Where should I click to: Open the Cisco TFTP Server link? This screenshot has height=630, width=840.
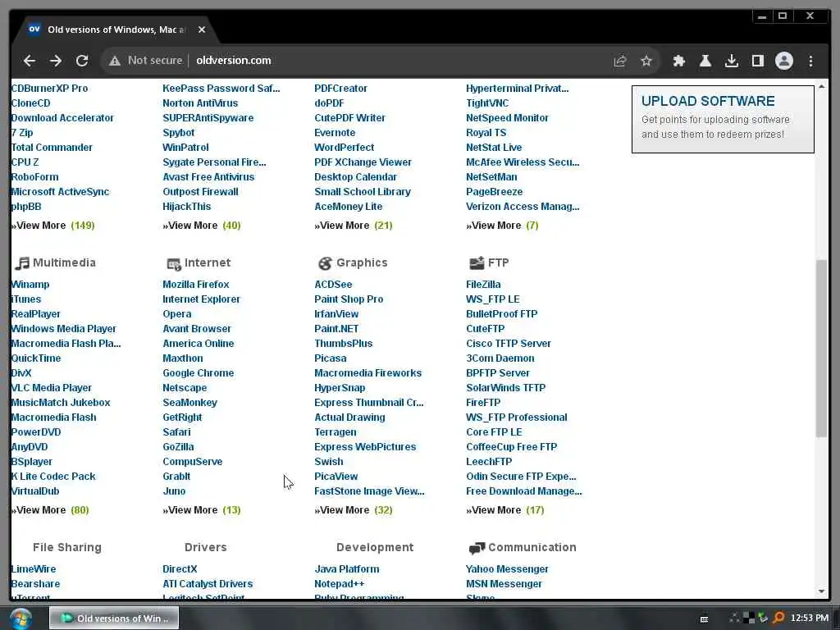tap(509, 344)
